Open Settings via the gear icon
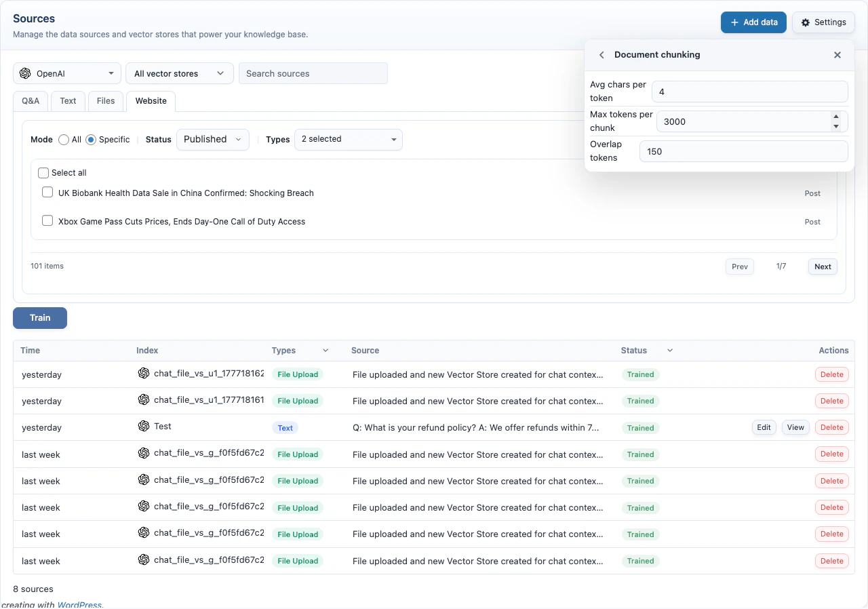 tap(807, 22)
